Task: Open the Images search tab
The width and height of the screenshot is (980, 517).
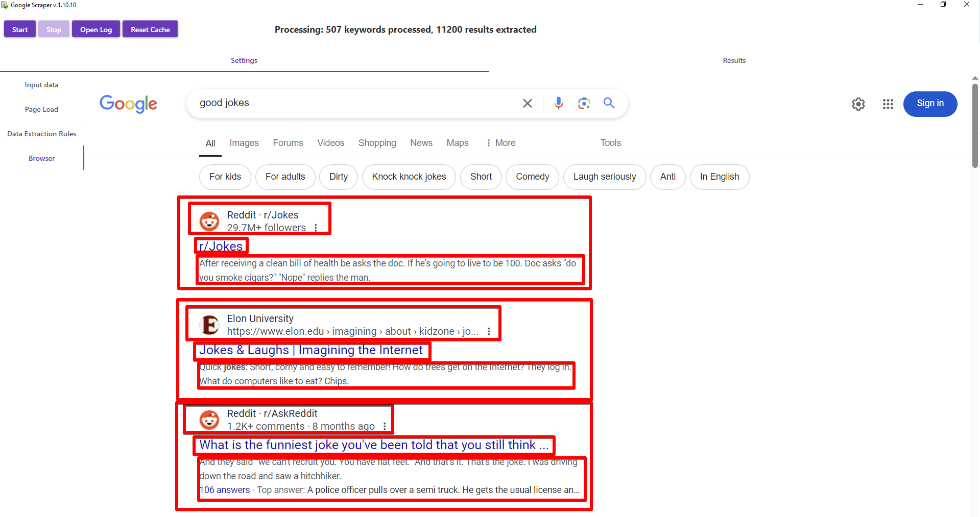Action: coord(244,143)
